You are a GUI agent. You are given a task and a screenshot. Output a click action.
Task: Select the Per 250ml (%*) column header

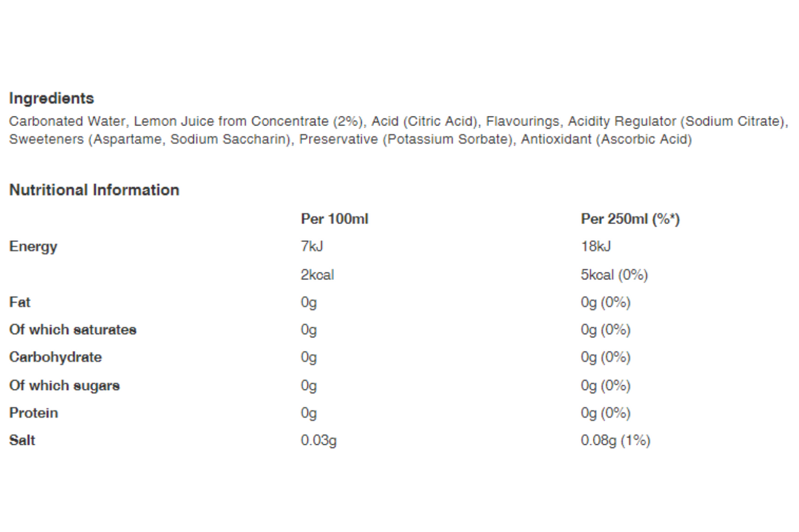pyautogui.click(x=630, y=220)
